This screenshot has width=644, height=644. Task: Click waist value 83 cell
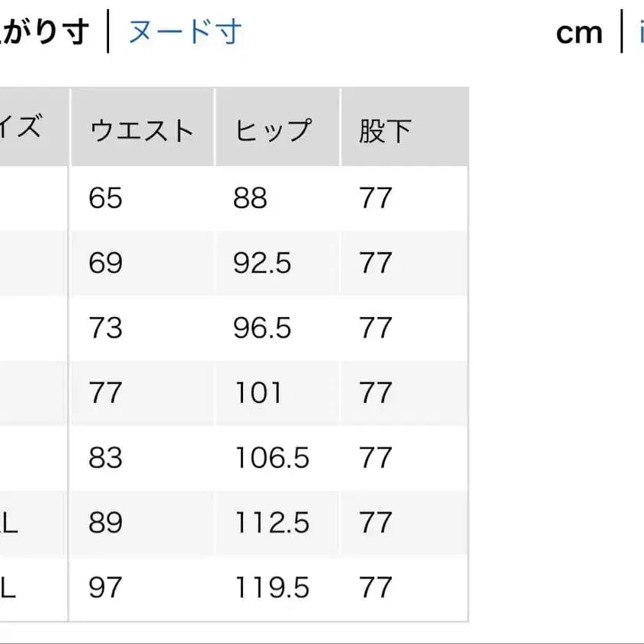pos(104,458)
